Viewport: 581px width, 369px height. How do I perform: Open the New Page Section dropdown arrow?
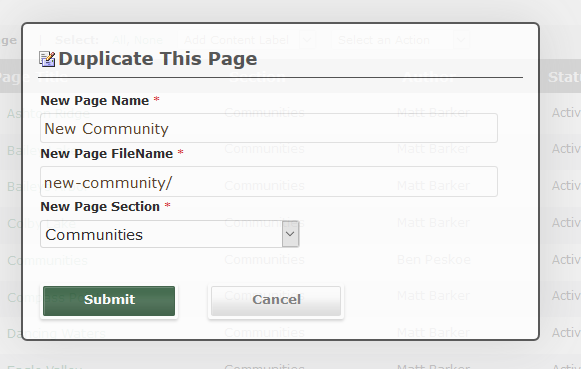290,234
